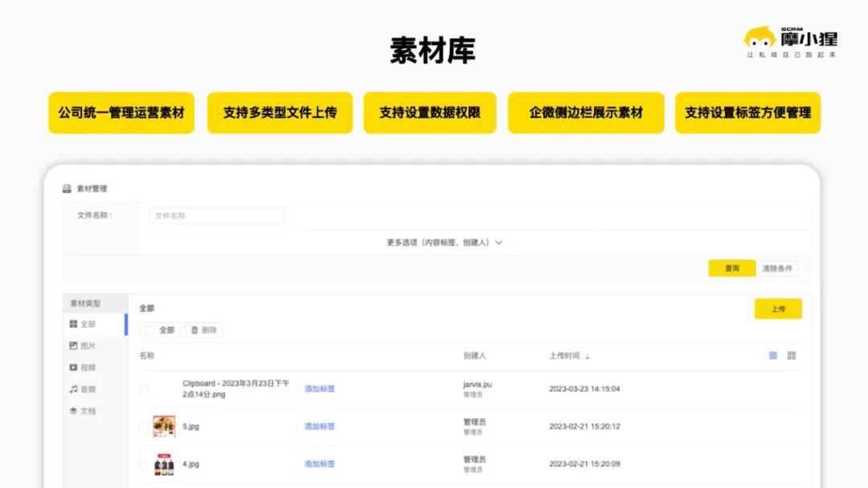This screenshot has height=488, width=868.
Task: Select the 音频 music note icon
Action: click(x=72, y=388)
